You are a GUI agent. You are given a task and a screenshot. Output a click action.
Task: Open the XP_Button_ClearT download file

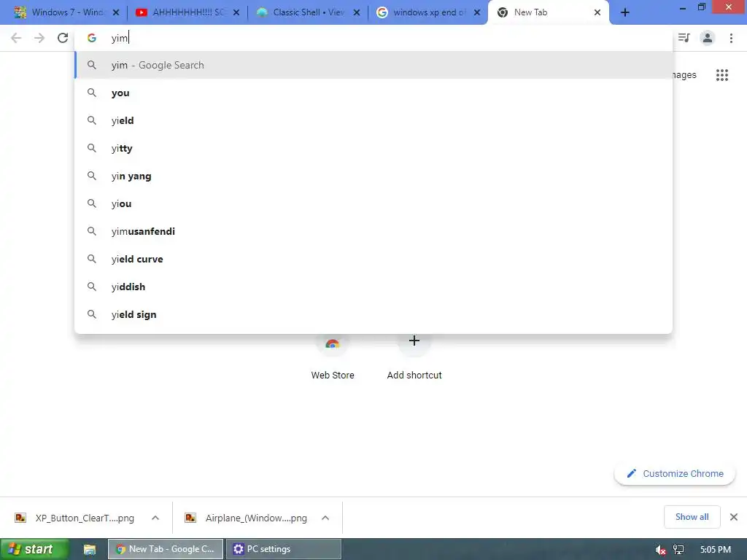(76, 518)
